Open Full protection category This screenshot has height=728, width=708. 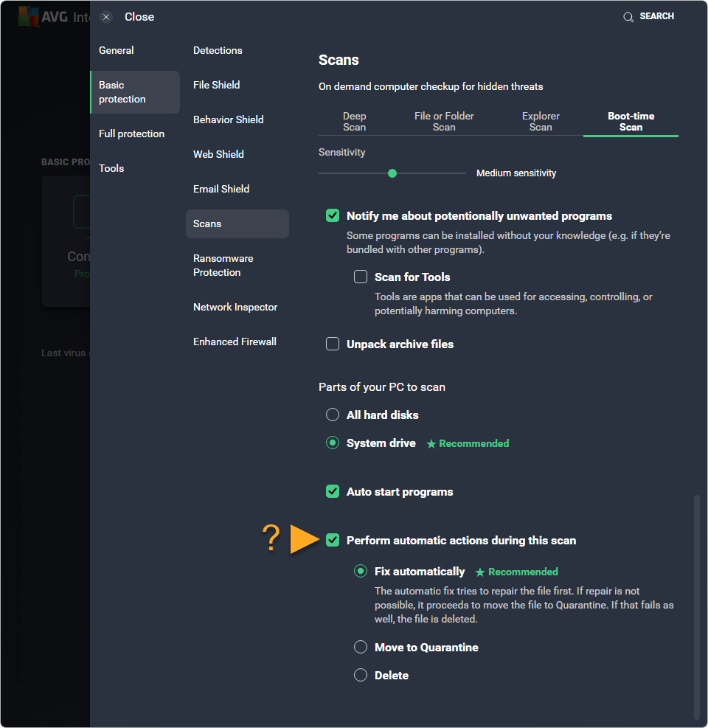pos(131,134)
